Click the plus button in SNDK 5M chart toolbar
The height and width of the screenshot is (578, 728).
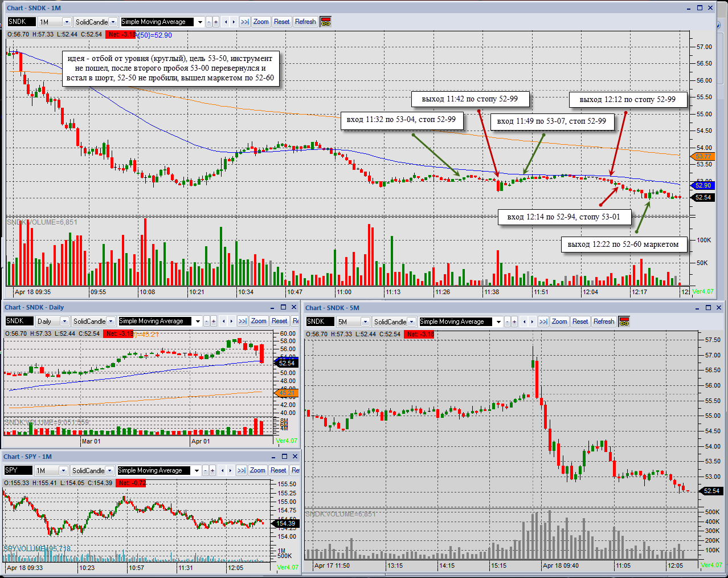pyautogui.click(x=514, y=321)
